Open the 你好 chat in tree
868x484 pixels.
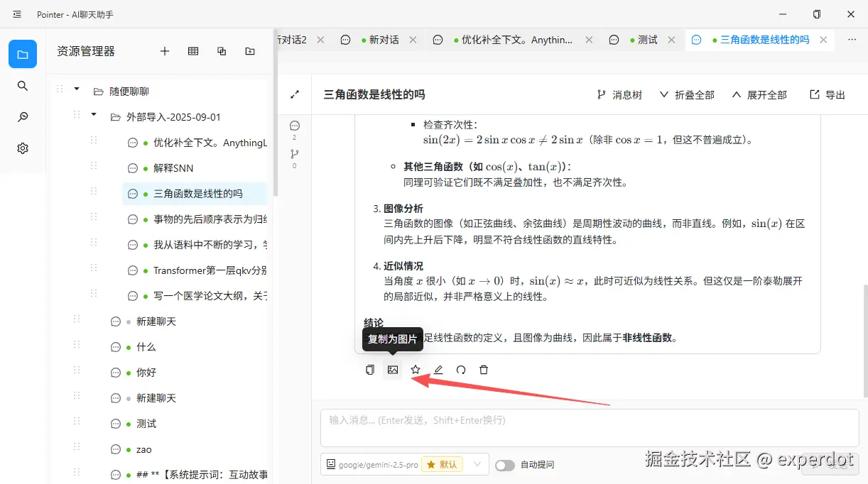click(x=186, y=373)
